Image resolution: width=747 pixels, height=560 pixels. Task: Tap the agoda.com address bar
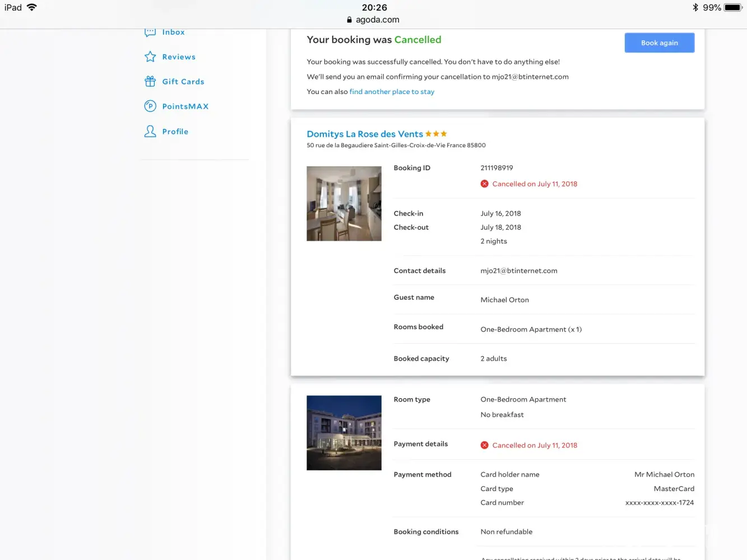point(377,20)
